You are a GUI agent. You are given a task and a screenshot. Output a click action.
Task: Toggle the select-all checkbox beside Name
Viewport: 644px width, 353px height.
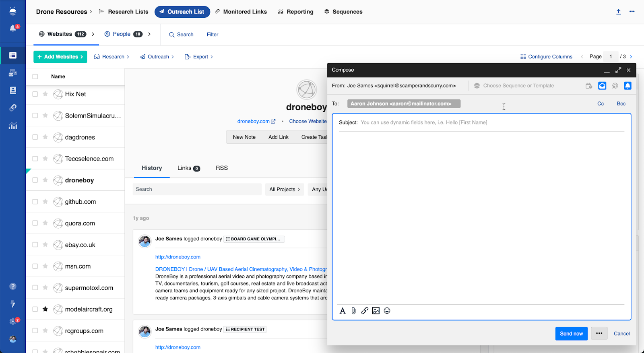click(35, 76)
